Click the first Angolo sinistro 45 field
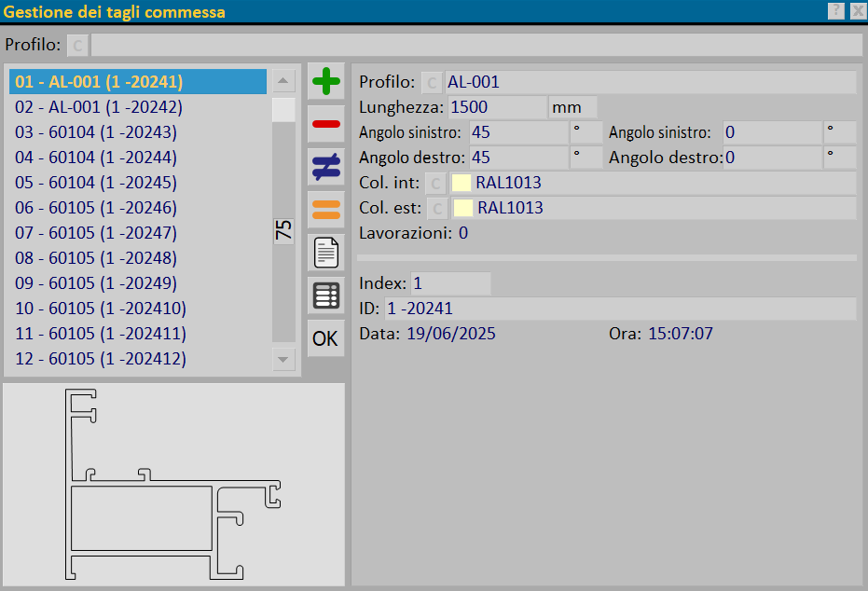Viewport: 868px width, 591px height. (518, 132)
